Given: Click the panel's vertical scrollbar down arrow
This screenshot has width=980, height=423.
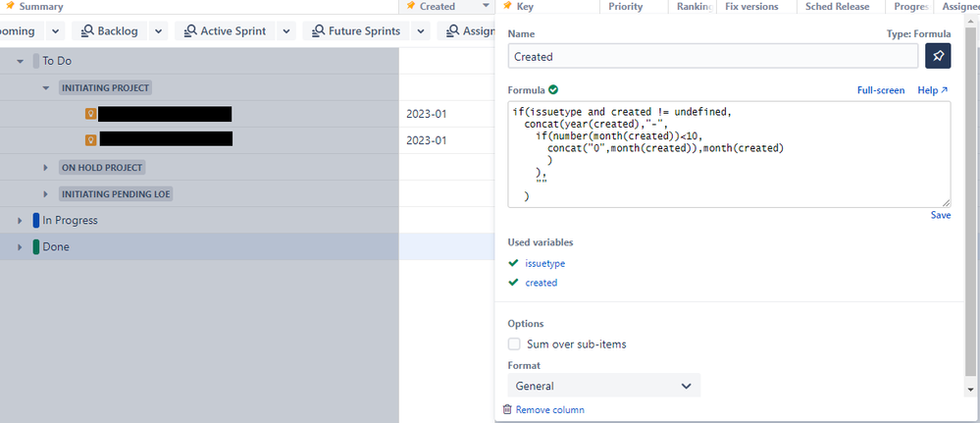Looking at the screenshot, I should point(970,390).
